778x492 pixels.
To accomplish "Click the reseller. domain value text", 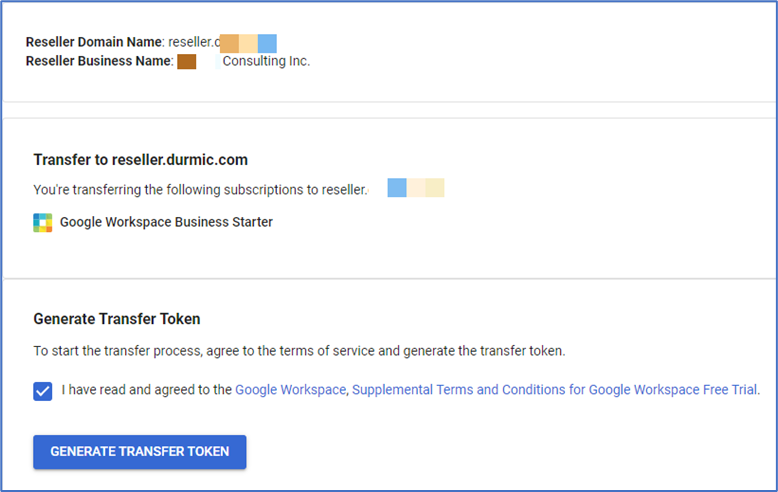I will [x=194, y=42].
